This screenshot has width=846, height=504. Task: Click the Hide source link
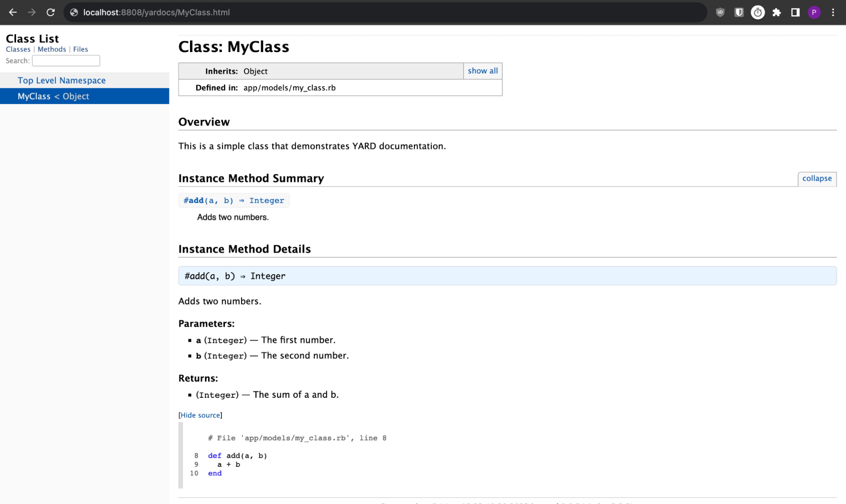(200, 415)
